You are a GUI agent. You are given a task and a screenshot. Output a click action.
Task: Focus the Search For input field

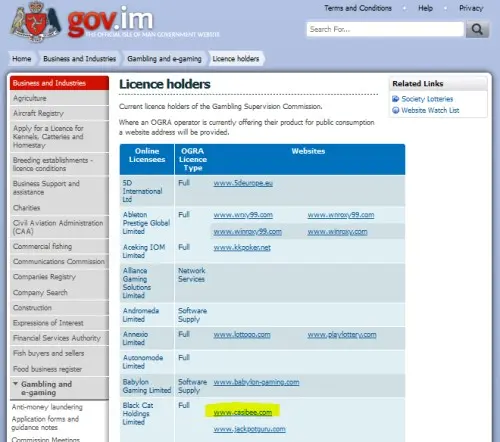click(x=385, y=29)
